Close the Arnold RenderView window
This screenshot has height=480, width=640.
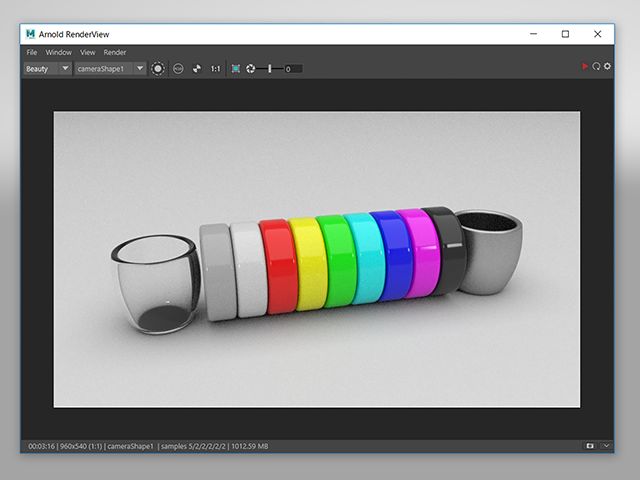point(598,34)
